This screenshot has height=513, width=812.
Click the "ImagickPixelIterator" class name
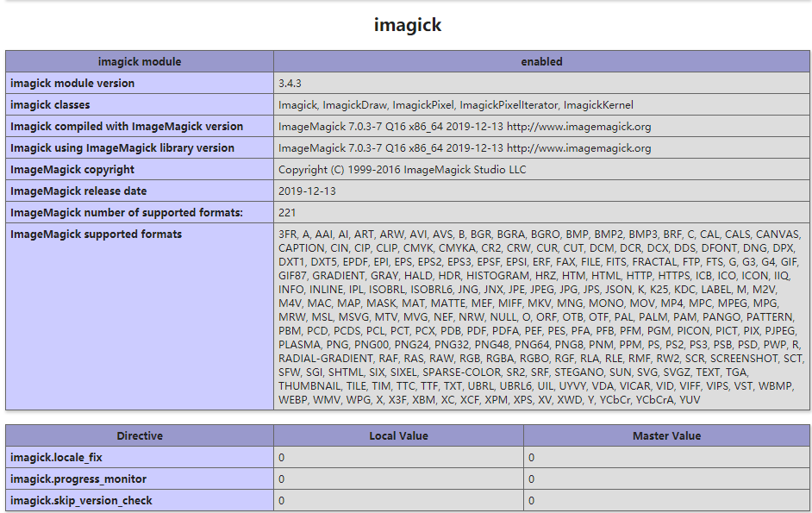(x=509, y=105)
